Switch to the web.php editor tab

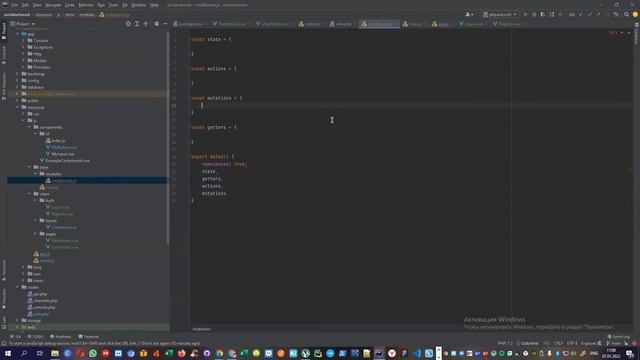click(x=343, y=24)
